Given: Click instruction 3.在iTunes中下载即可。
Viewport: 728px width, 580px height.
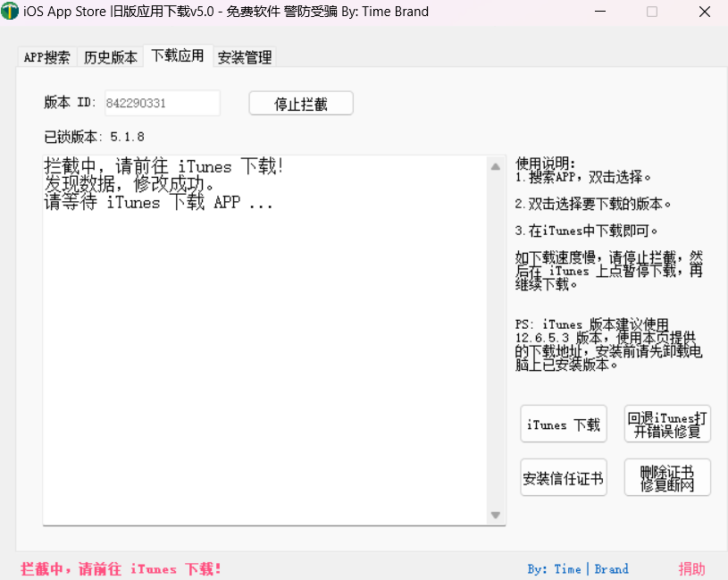Looking at the screenshot, I should 586,231.
